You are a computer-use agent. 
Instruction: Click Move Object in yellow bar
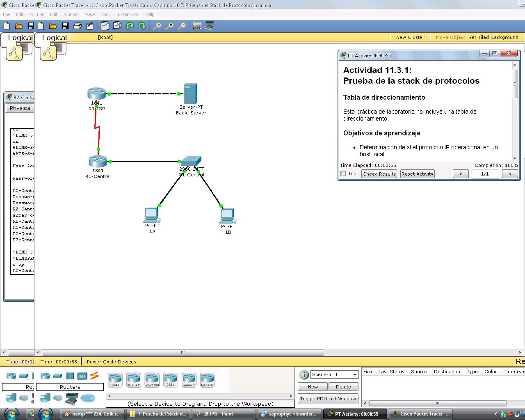[450, 37]
